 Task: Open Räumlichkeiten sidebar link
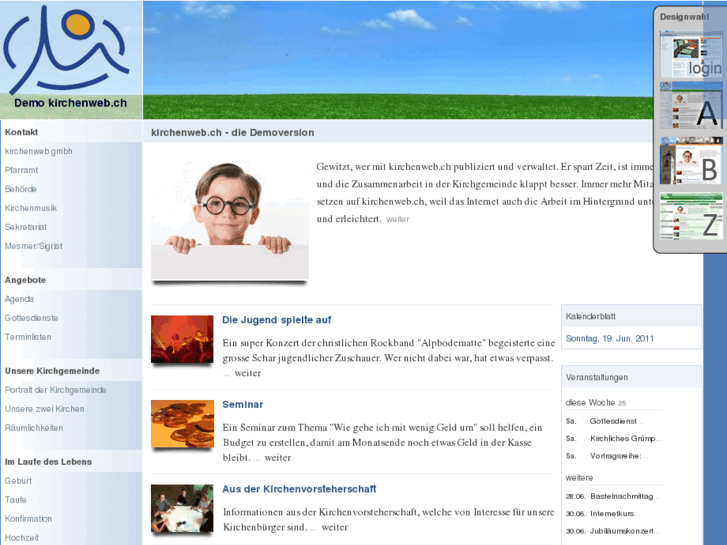[34, 428]
